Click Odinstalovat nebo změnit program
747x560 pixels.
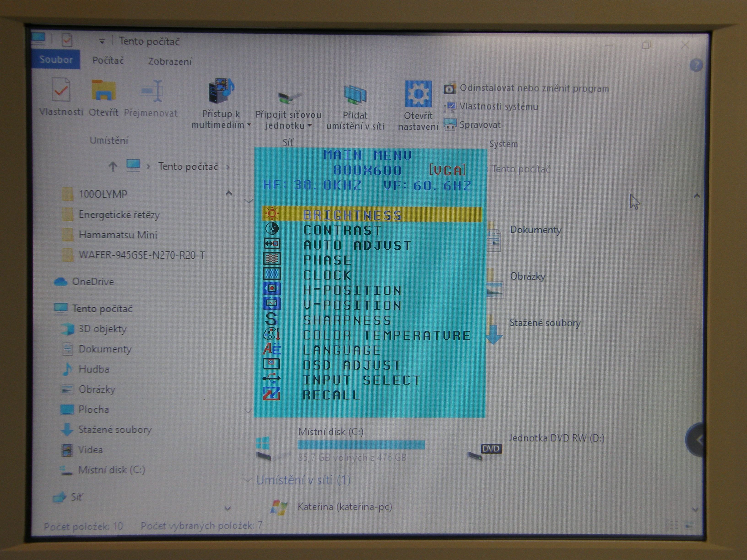tap(534, 89)
